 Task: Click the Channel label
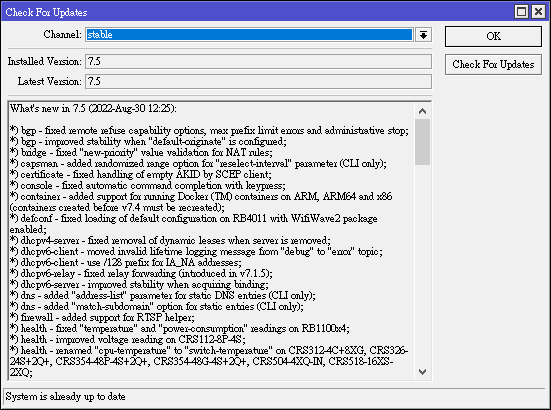pyautogui.click(x=63, y=34)
